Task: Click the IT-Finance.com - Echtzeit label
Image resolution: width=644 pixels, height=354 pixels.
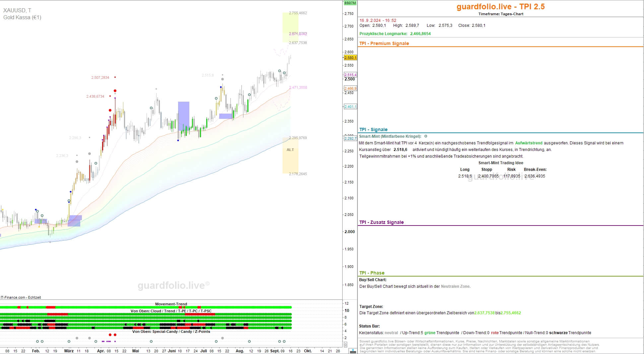Action: 21,297
